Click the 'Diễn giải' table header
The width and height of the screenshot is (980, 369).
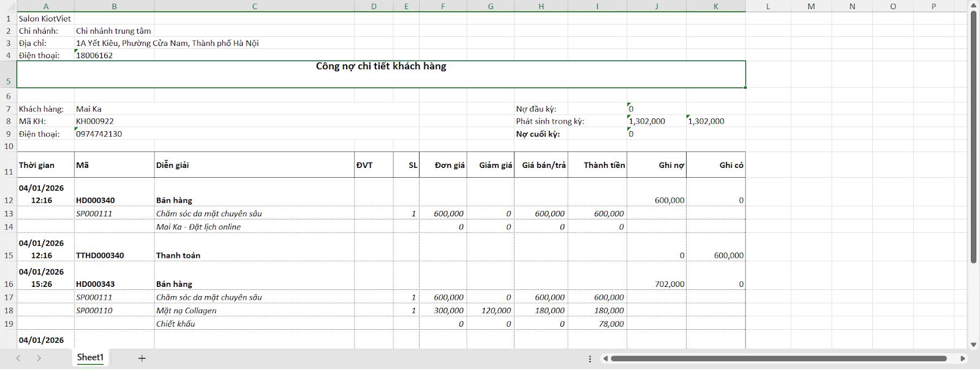tap(254, 165)
